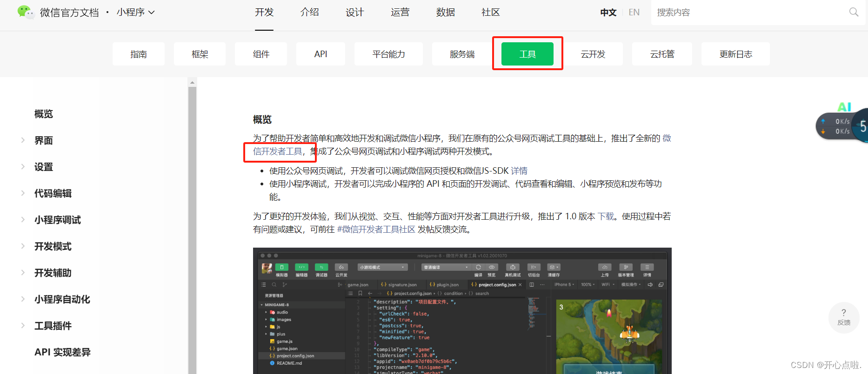Select 概览 in the left sidebar
The height and width of the screenshot is (374, 868).
coord(44,114)
